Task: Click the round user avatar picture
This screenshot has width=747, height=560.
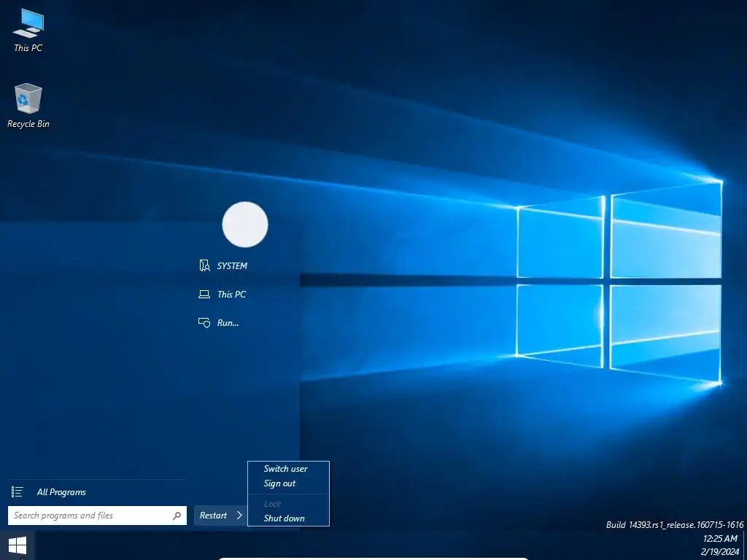Action: pyautogui.click(x=245, y=225)
